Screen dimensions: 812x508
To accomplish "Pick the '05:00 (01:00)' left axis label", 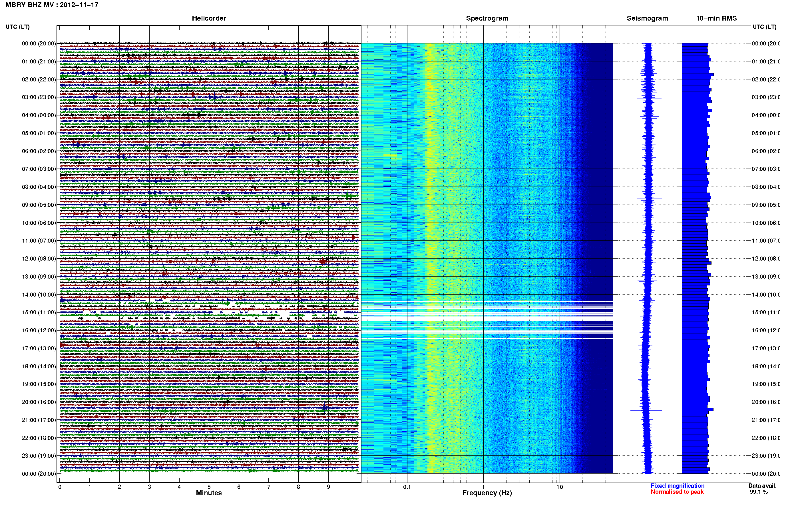I will coord(39,133).
